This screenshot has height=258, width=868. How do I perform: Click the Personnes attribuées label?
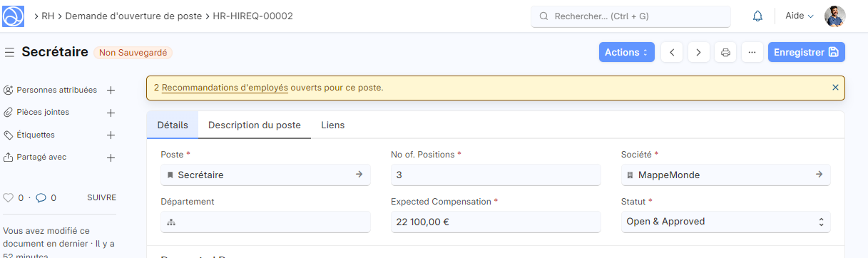pos(56,91)
